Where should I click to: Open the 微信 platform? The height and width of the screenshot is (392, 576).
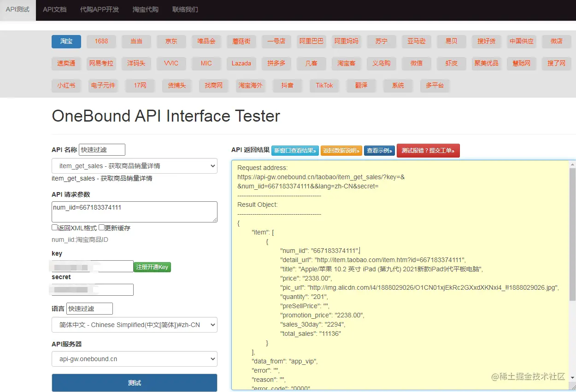417,64
